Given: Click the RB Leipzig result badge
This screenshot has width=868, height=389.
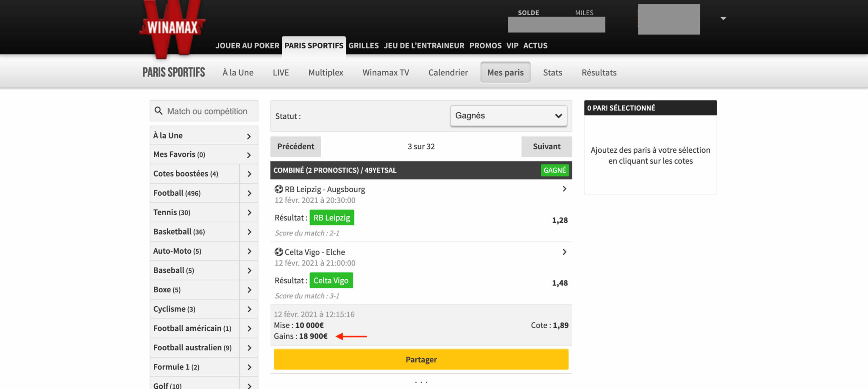Looking at the screenshot, I should pos(332,218).
